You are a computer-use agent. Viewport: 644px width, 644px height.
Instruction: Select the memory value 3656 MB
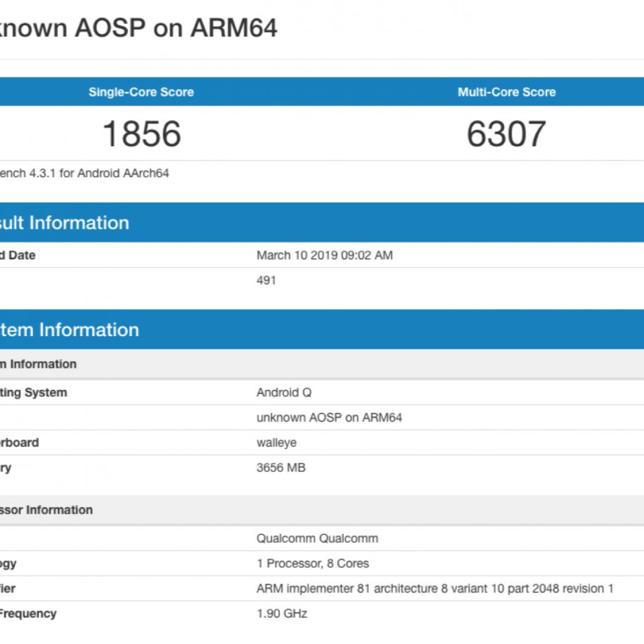click(x=281, y=467)
